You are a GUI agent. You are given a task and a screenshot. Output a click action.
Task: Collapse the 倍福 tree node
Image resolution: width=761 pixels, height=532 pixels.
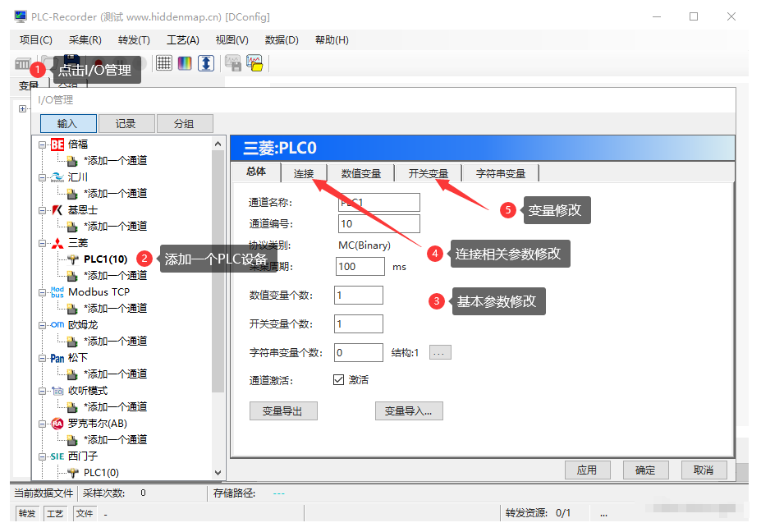42,144
